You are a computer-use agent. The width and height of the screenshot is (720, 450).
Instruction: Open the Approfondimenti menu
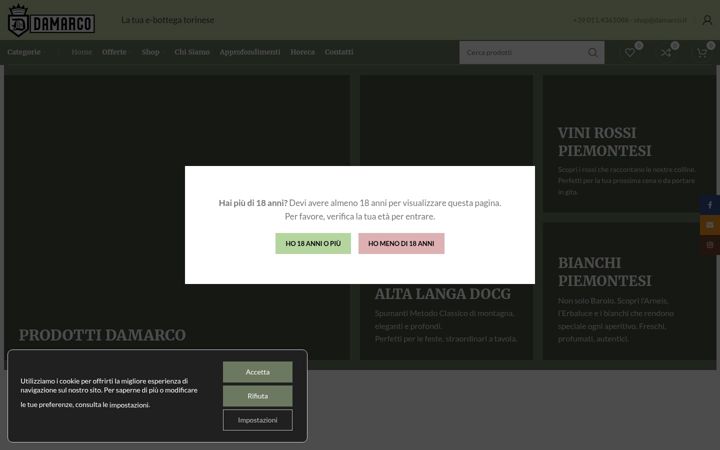point(250,52)
